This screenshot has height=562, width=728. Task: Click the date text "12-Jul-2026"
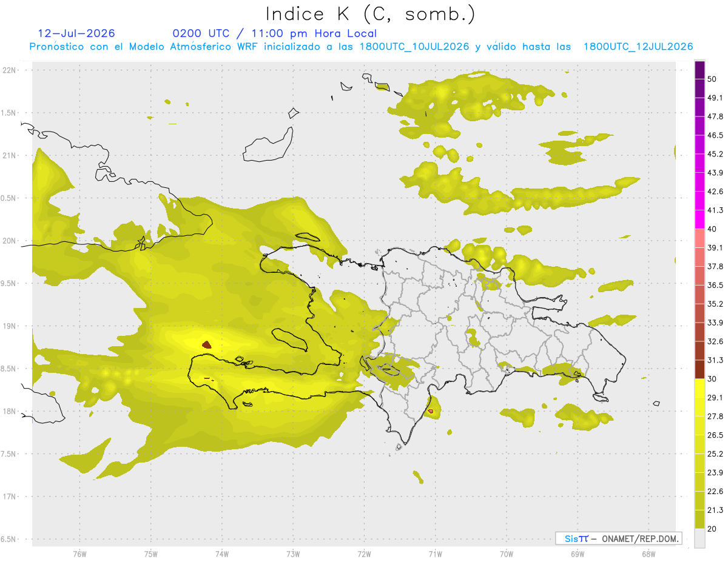(x=76, y=33)
